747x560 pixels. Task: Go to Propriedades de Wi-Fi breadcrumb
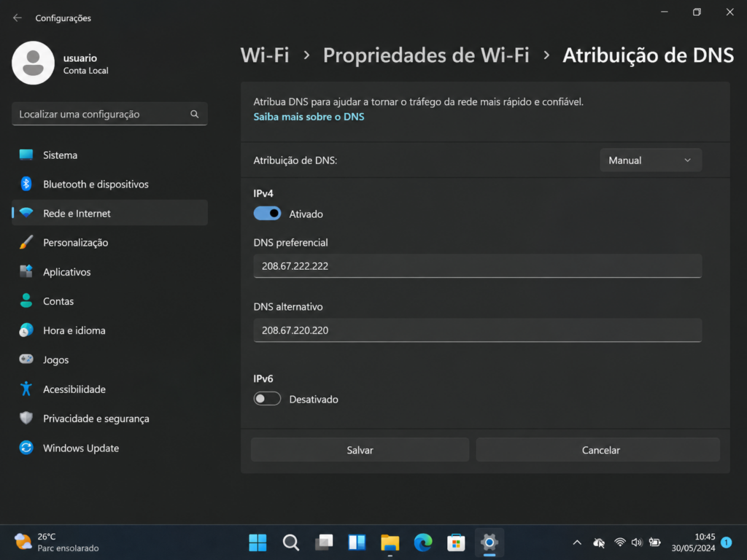click(x=426, y=55)
